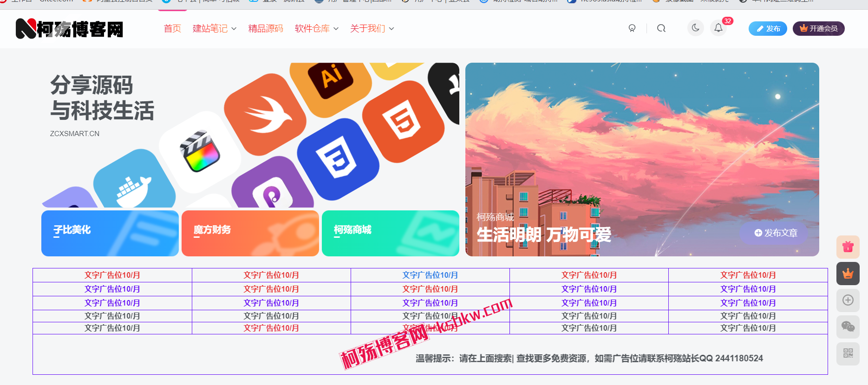Click the WeChat sidebar icon
868x385 pixels.
(x=848, y=327)
